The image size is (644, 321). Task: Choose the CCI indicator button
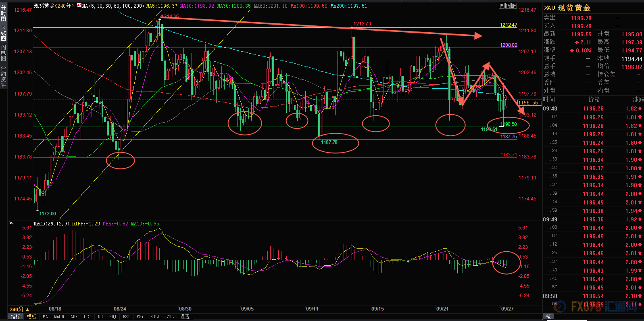tap(88, 317)
